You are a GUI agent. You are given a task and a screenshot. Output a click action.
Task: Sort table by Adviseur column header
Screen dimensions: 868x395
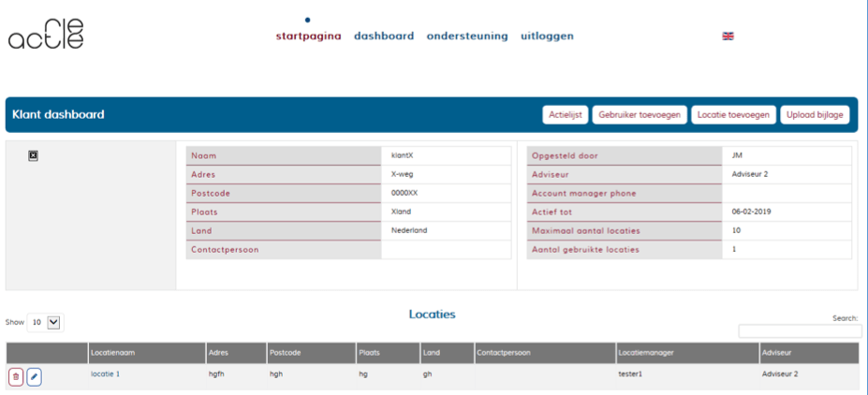click(x=807, y=353)
